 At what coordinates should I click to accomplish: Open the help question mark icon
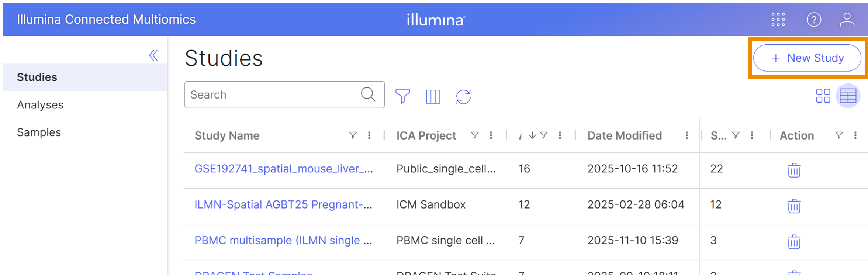(814, 20)
